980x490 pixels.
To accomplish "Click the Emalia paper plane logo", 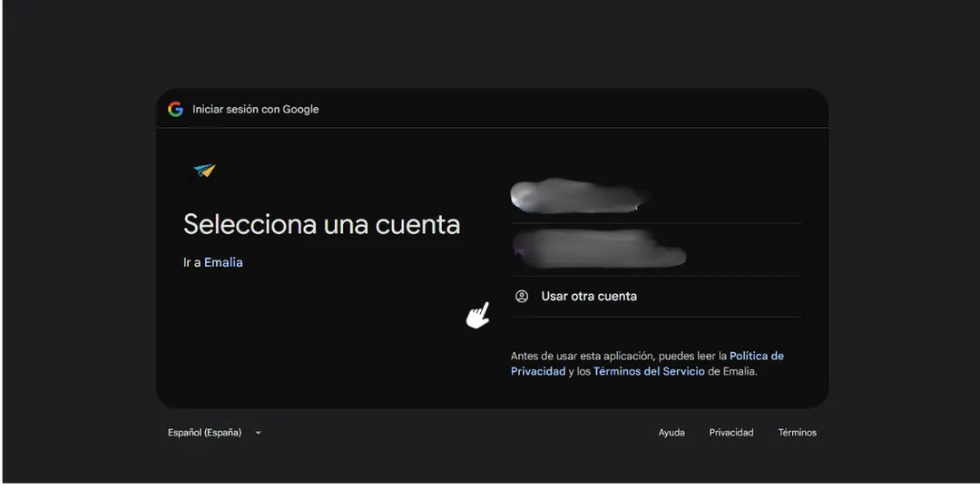I will (204, 170).
